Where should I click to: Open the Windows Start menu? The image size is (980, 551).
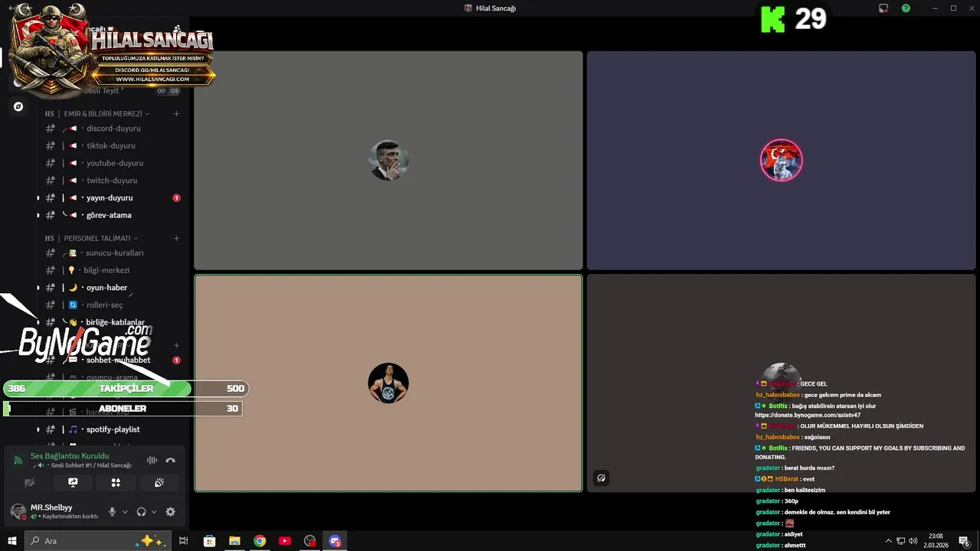12,541
